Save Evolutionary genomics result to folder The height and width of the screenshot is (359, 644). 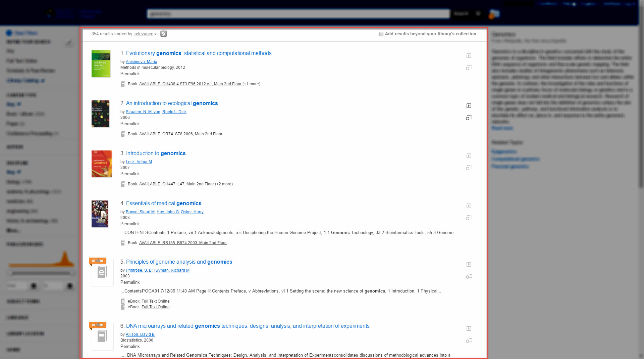coord(469,68)
